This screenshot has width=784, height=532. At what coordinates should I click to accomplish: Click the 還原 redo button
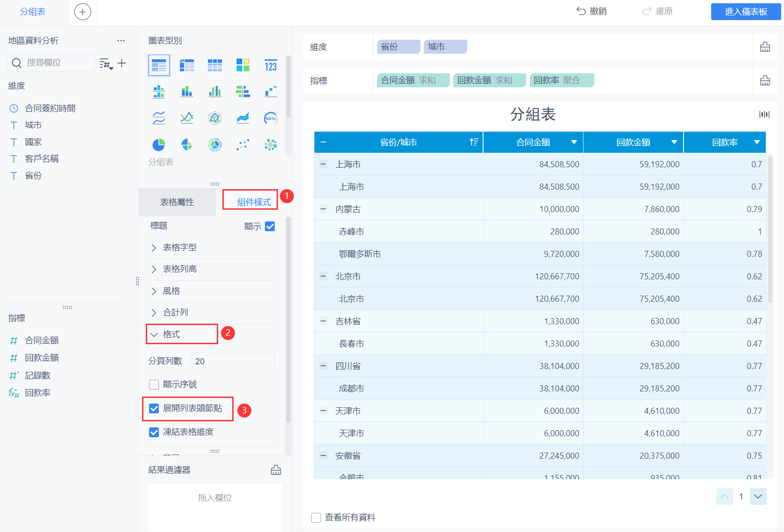click(x=657, y=11)
